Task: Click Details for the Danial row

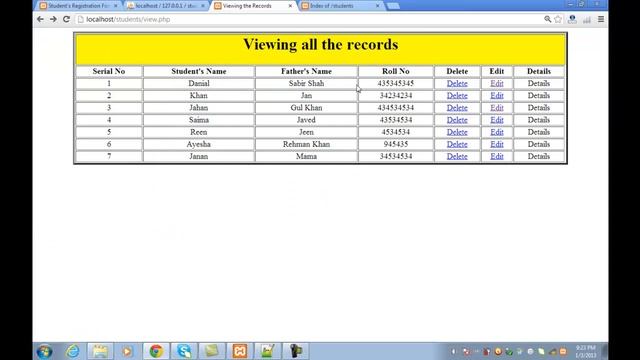Action: pos(539,83)
